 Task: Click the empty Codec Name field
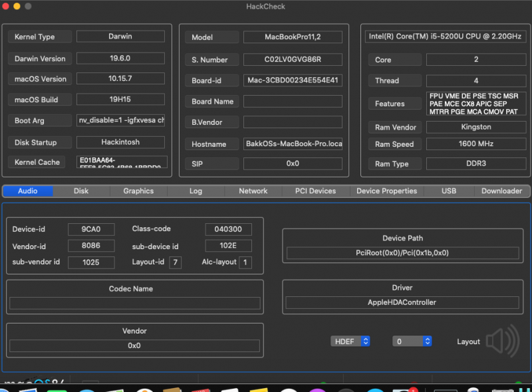[135, 303]
